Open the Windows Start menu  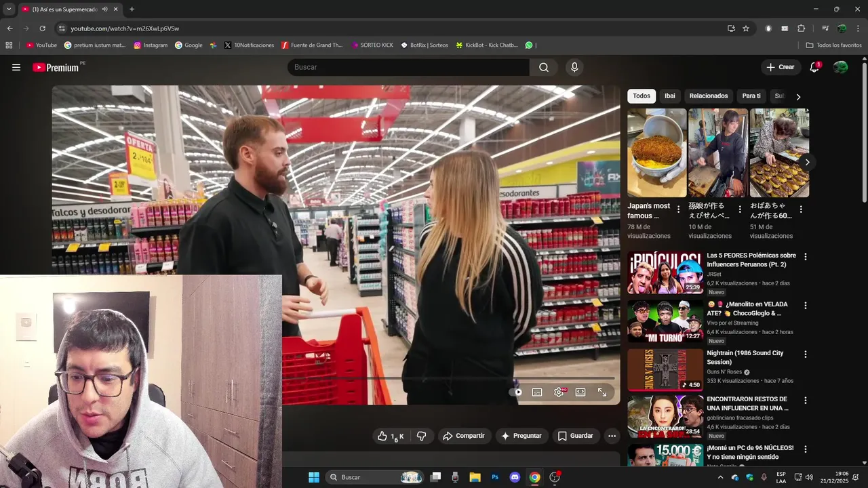[314, 477]
